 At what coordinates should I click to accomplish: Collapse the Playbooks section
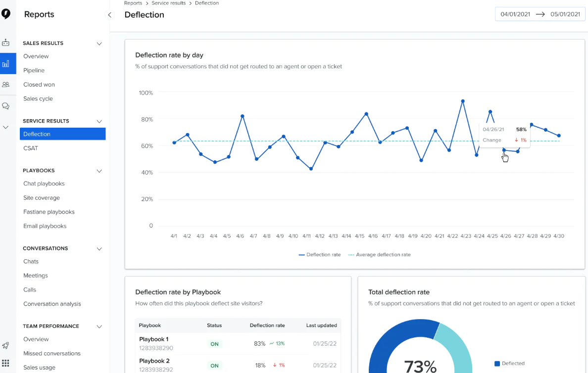click(x=99, y=171)
